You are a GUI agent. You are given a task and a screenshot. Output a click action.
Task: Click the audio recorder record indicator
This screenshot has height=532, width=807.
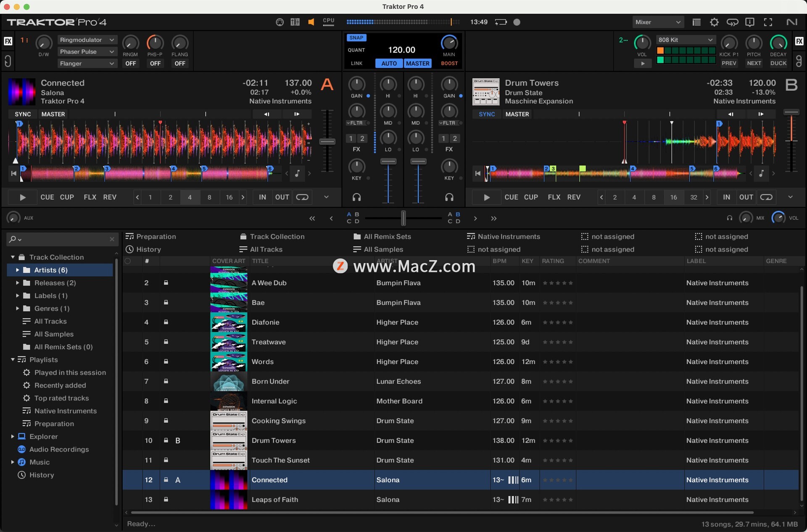coord(517,22)
